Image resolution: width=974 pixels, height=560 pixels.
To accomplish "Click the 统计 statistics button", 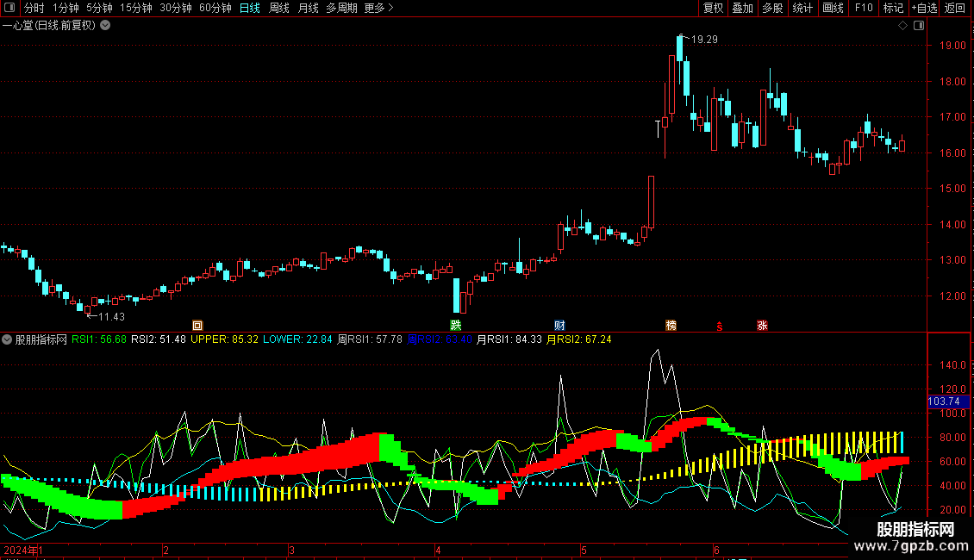I will [x=802, y=8].
